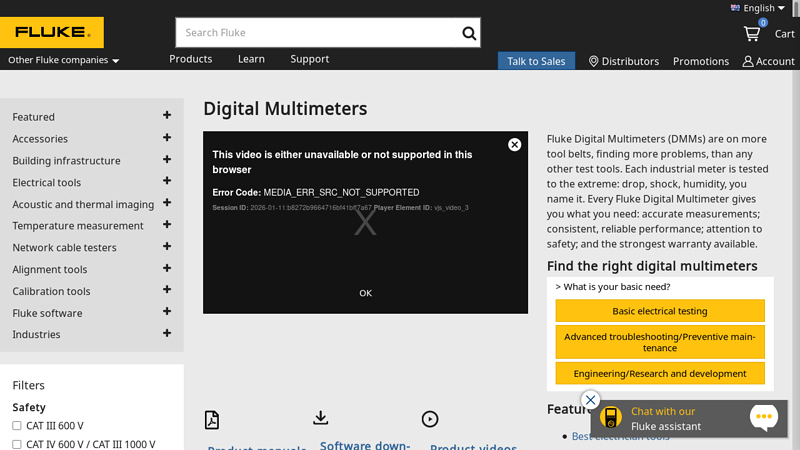
Task: Toggle the CAT III 600 V checkbox
Action: tap(17, 426)
